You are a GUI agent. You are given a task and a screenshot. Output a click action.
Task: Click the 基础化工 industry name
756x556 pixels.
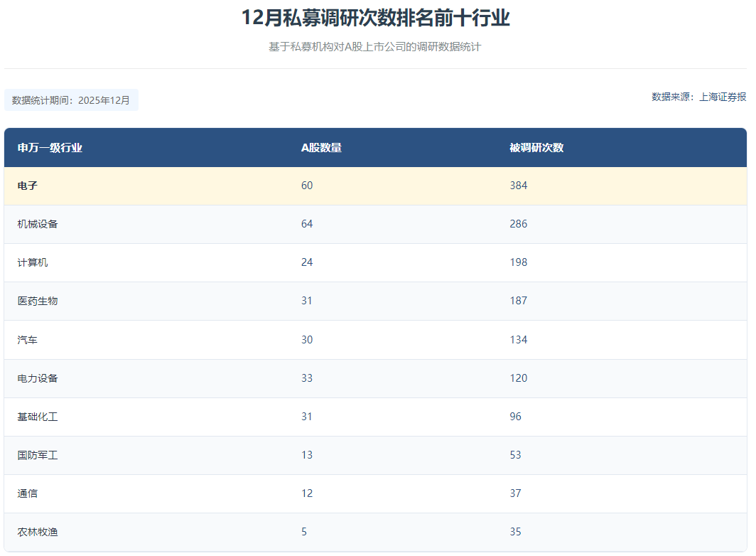pyautogui.click(x=38, y=417)
